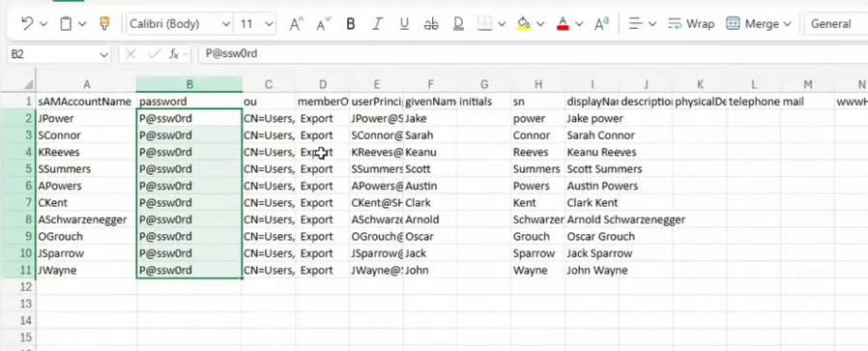
Task: Open the Undo history dropdown arrow
Action: pos(43,24)
